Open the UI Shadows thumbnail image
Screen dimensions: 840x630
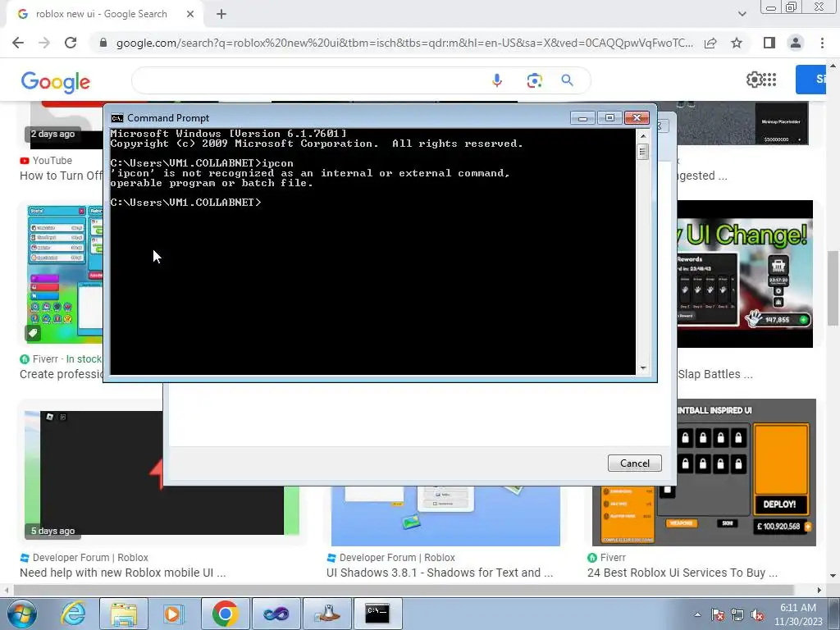pos(445,516)
